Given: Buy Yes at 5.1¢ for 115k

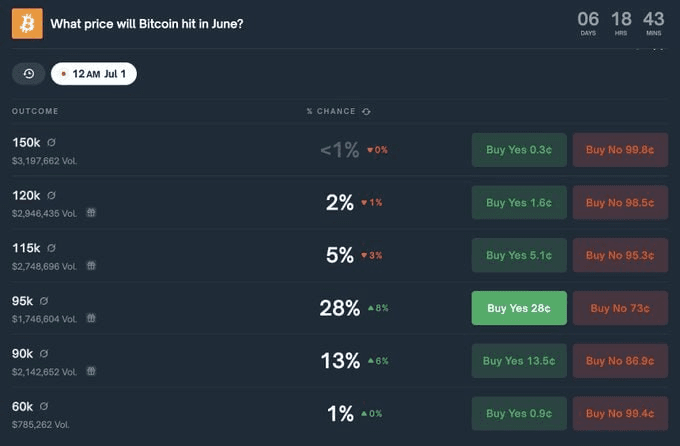Looking at the screenshot, I should 519,255.
